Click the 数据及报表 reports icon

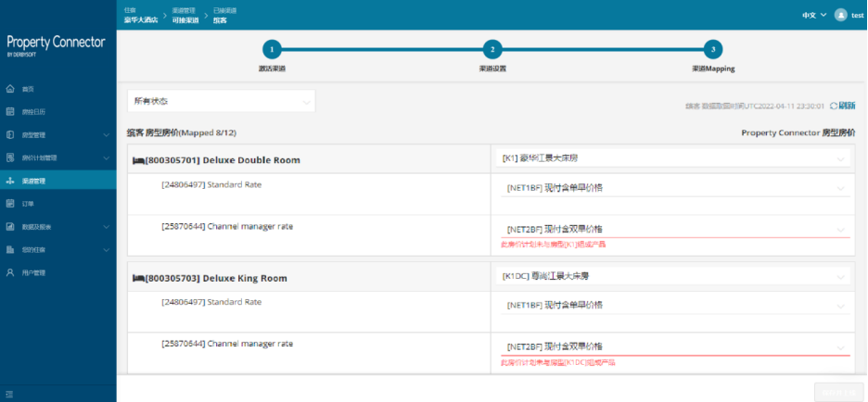click(x=10, y=227)
